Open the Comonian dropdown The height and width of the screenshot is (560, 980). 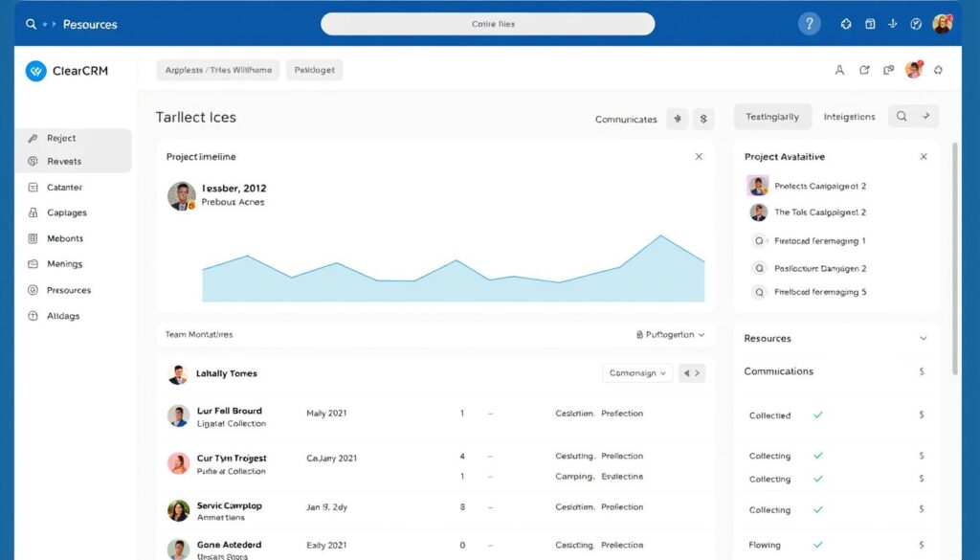(x=636, y=372)
